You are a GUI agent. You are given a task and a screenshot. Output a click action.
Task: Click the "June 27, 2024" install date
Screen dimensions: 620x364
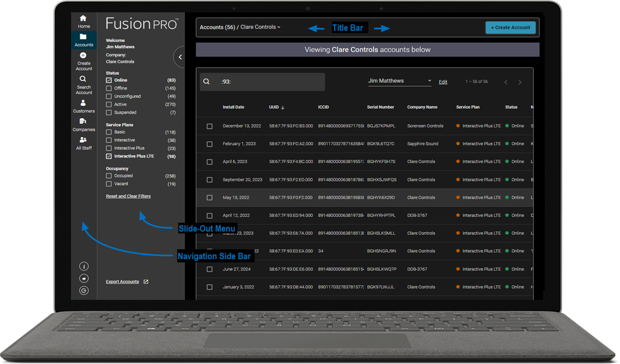[x=236, y=269]
